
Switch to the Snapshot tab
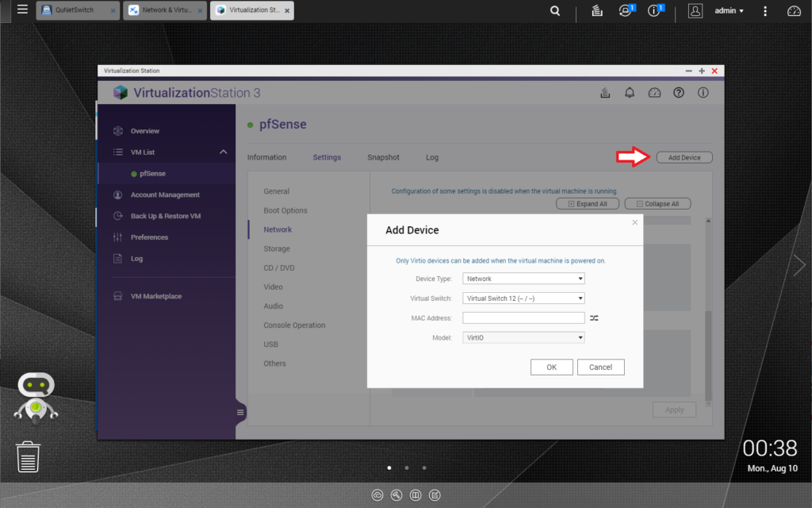383,157
